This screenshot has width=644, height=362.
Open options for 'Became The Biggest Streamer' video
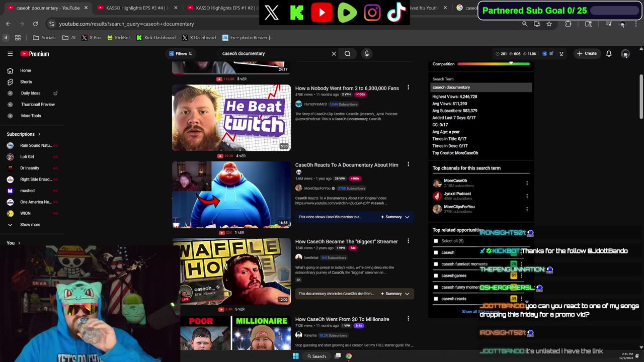tap(408, 241)
